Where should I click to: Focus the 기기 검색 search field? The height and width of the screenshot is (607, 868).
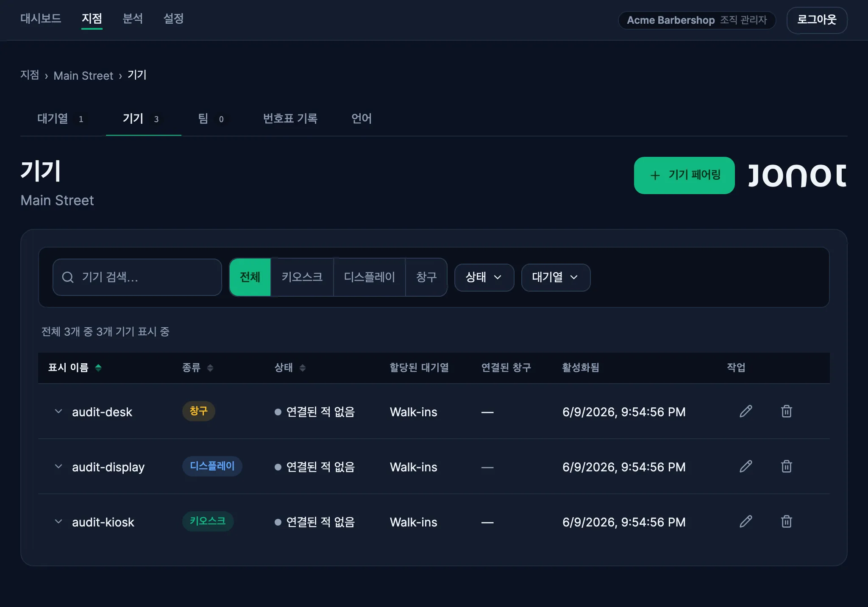click(x=137, y=277)
